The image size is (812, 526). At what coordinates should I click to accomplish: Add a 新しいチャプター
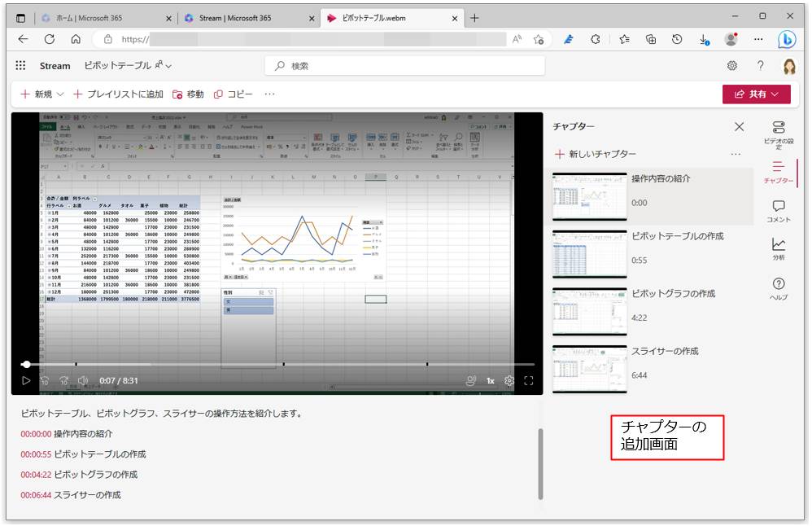[595, 154]
